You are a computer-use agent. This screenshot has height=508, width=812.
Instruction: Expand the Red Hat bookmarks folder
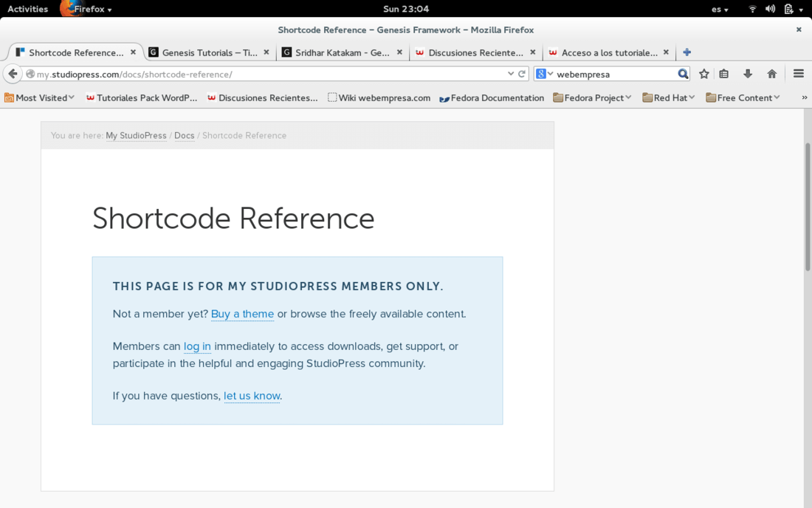click(x=668, y=98)
